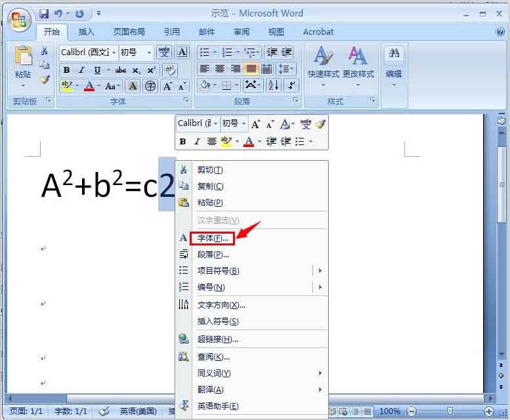Click Character Border icon in ribbon
The image size is (510, 420).
(x=182, y=52)
